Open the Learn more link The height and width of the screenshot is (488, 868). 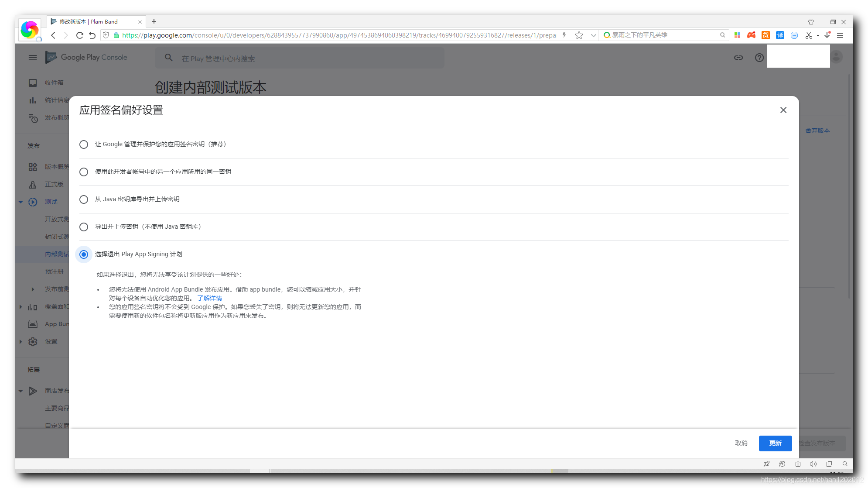(210, 298)
